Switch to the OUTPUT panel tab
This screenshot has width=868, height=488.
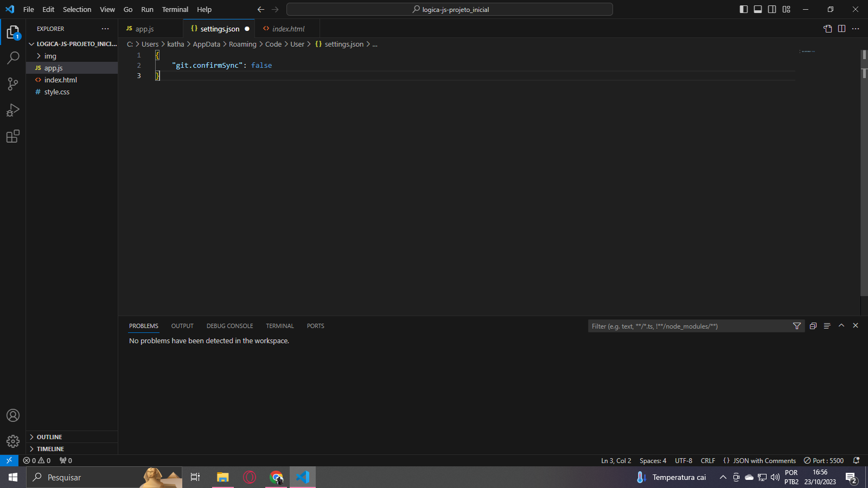[182, 326]
